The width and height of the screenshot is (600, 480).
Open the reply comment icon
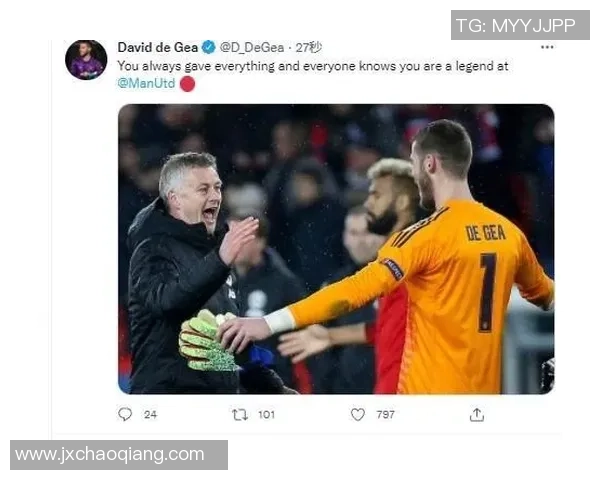[125, 414]
